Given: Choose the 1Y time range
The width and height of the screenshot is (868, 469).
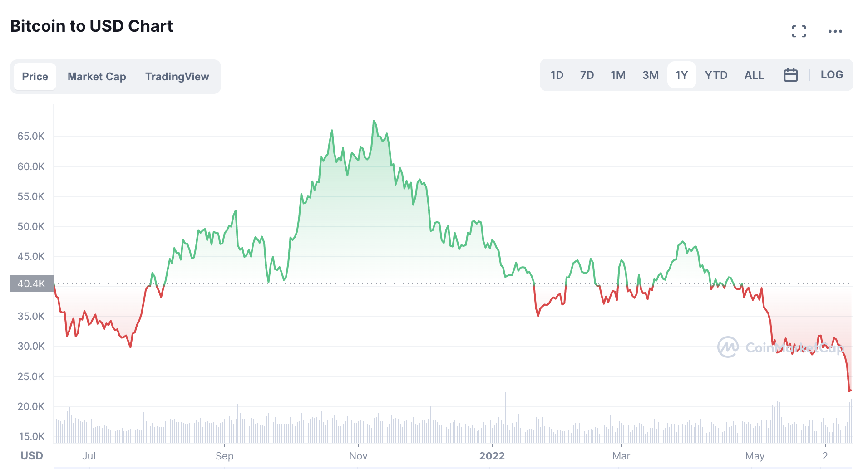Looking at the screenshot, I should point(681,75).
